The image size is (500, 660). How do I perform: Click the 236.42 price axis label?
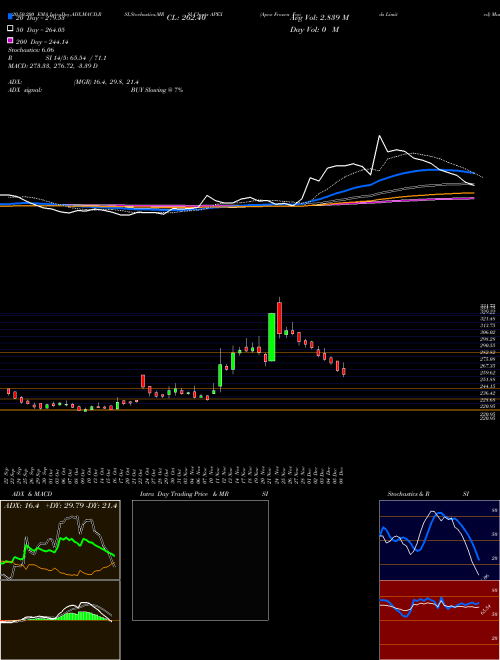[x=488, y=393]
